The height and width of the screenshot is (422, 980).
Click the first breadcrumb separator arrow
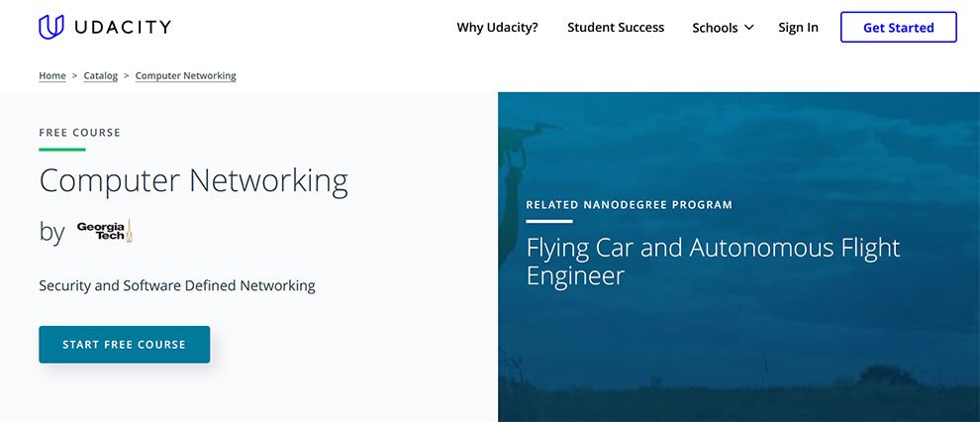(75, 75)
